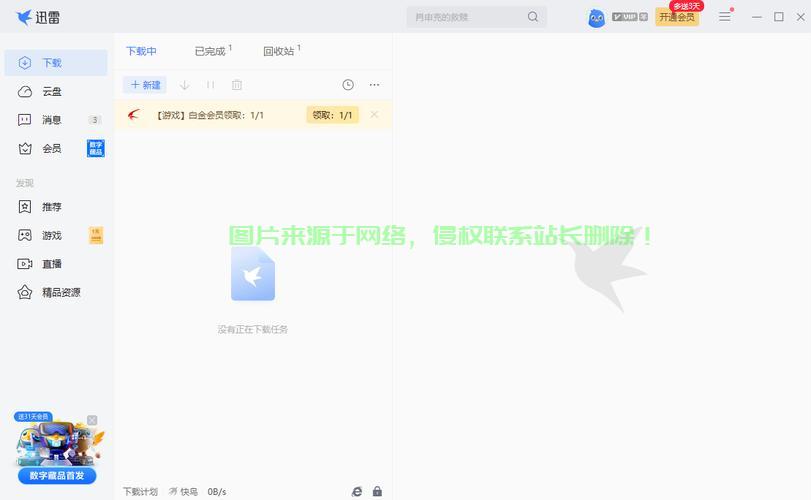The width and height of the screenshot is (811, 500).
Task: Click the download arrow icon in sidebar
Action: (25, 63)
